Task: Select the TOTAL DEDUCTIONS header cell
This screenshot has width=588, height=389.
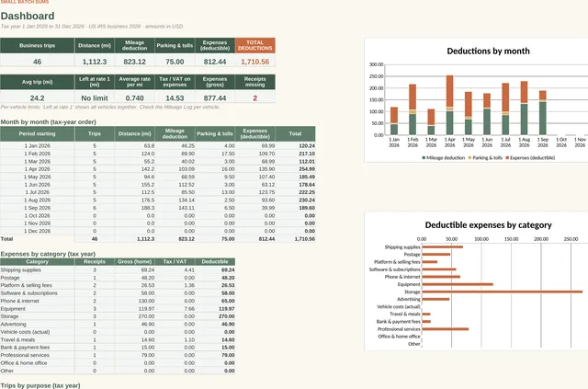Action: 255,45
